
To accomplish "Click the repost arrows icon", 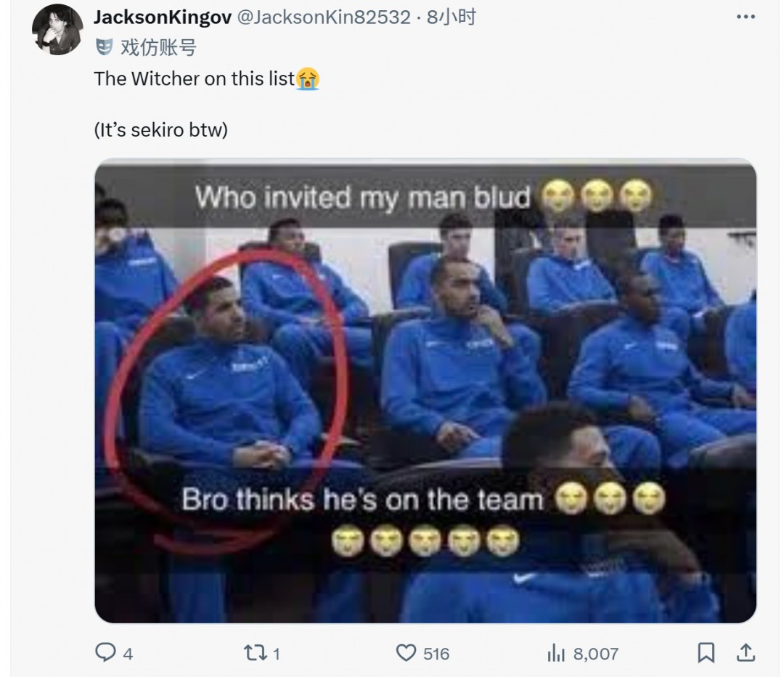I will point(255,653).
